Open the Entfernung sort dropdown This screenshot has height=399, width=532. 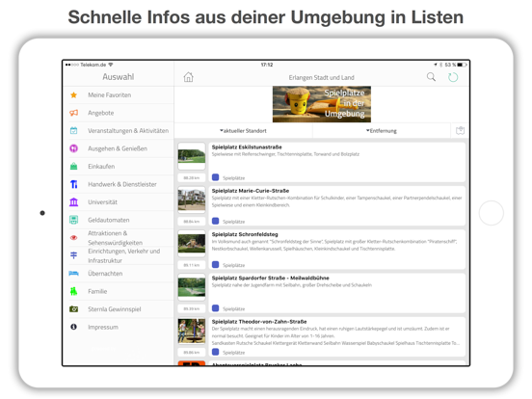[x=381, y=131]
